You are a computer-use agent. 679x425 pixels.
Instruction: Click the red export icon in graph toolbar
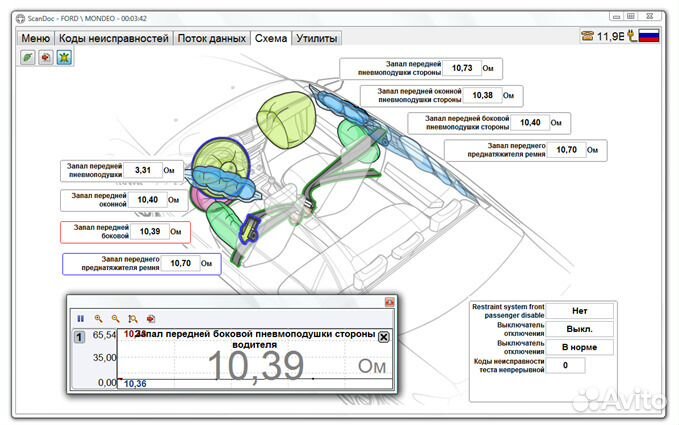(150, 317)
